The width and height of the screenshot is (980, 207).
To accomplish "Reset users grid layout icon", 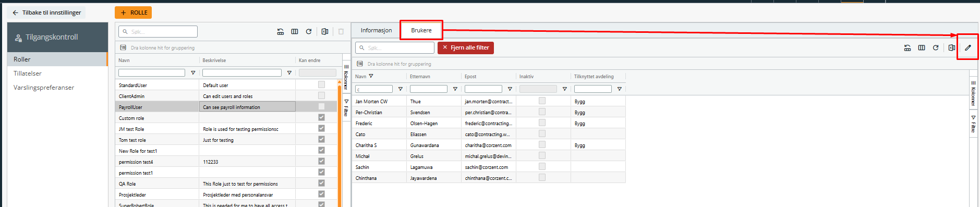I will pyautogui.click(x=908, y=47).
